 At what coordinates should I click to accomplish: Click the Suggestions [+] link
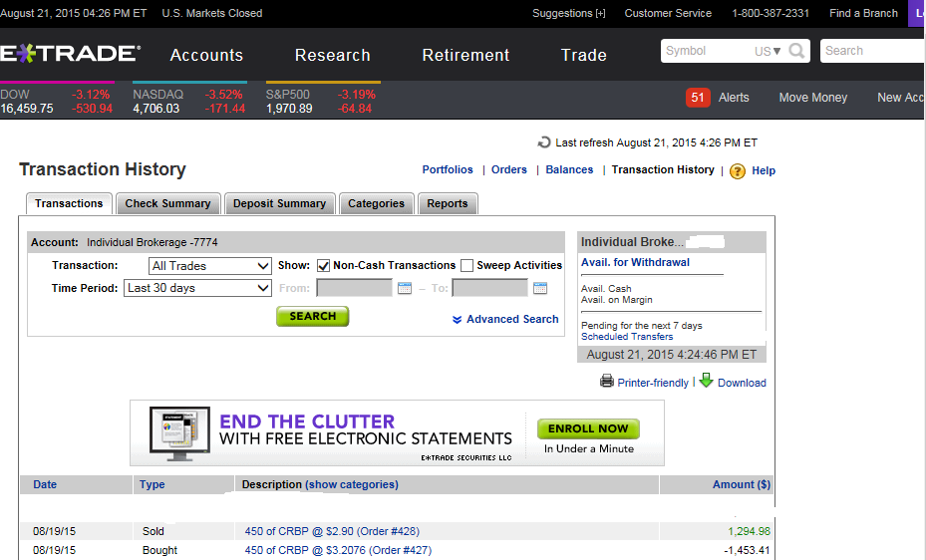click(x=569, y=13)
